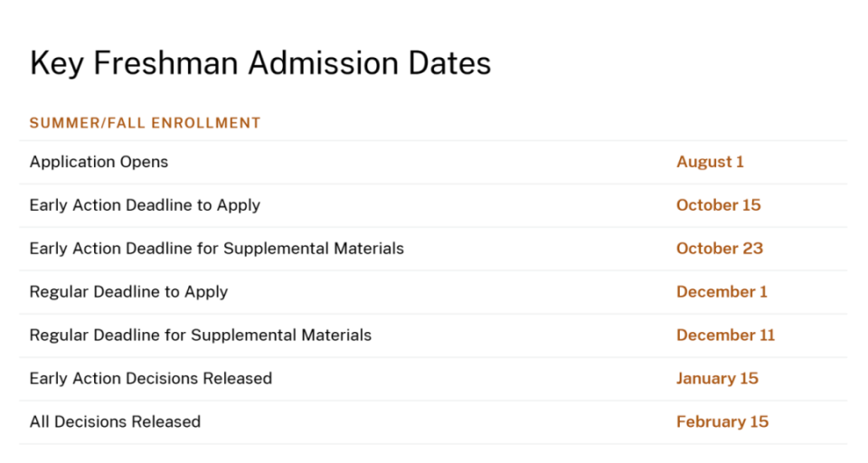
Task: Click 'Early Action Deadline for Supplemental Materials'
Action: pyautogui.click(x=216, y=249)
